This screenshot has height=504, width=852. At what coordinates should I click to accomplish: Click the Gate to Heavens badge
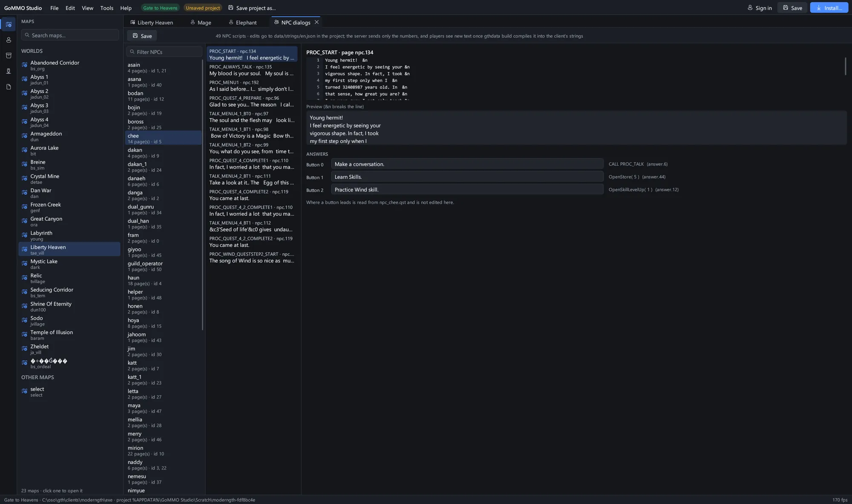(160, 8)
